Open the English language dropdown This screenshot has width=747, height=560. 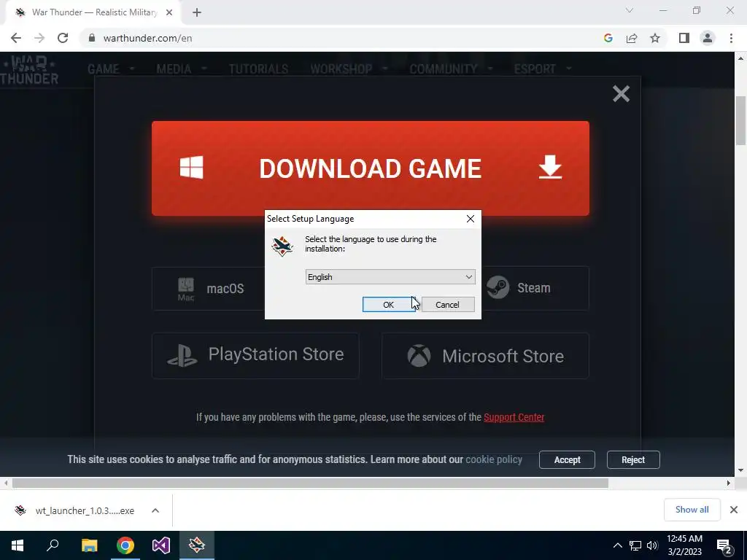point(390,277)
